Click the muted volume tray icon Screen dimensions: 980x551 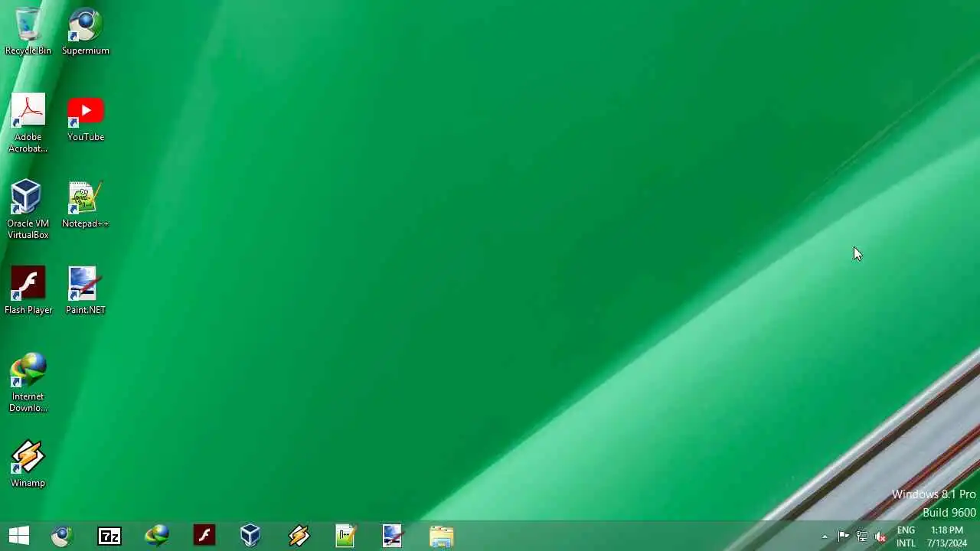[x=880, y=536]
